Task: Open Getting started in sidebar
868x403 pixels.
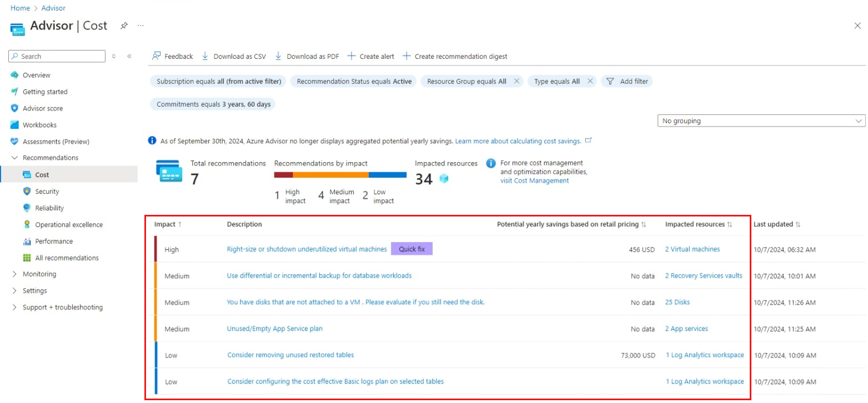Action: tap(44, 92)
